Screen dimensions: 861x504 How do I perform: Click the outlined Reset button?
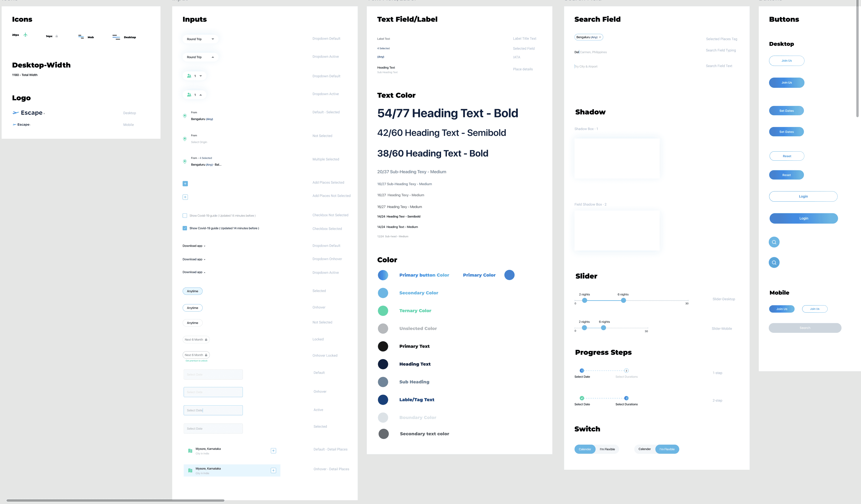[x=787, y=156]
